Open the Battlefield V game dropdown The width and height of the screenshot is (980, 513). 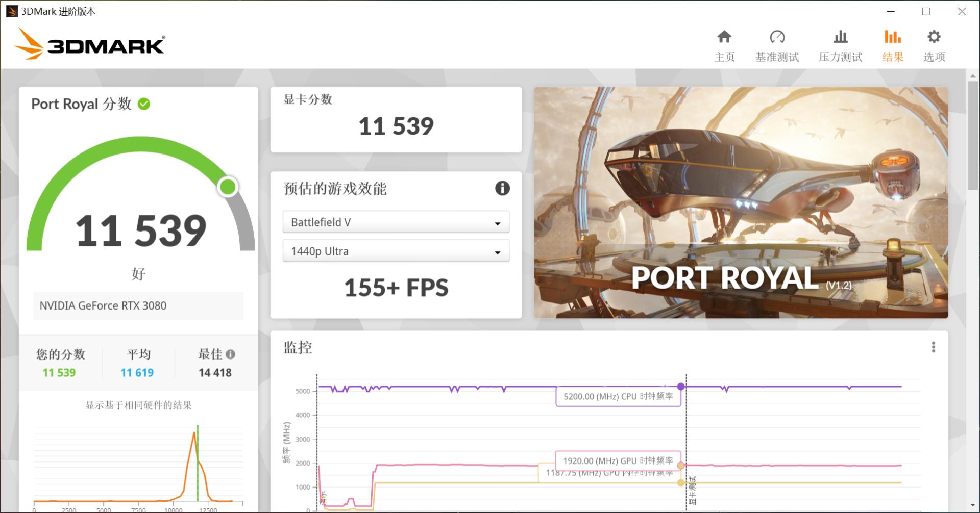coord(396,222)
